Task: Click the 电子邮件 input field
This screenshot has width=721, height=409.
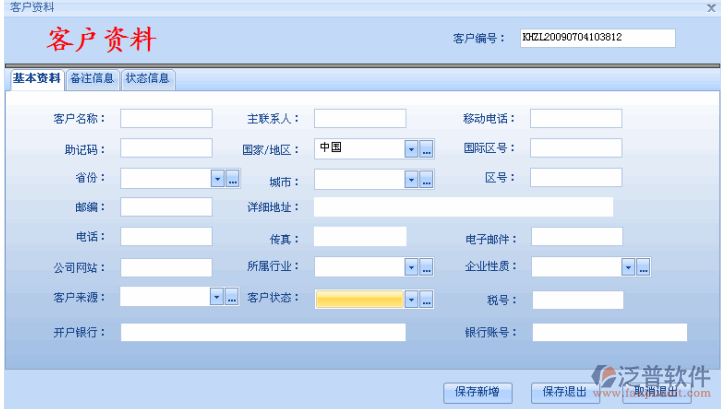Action: point(577,236)
